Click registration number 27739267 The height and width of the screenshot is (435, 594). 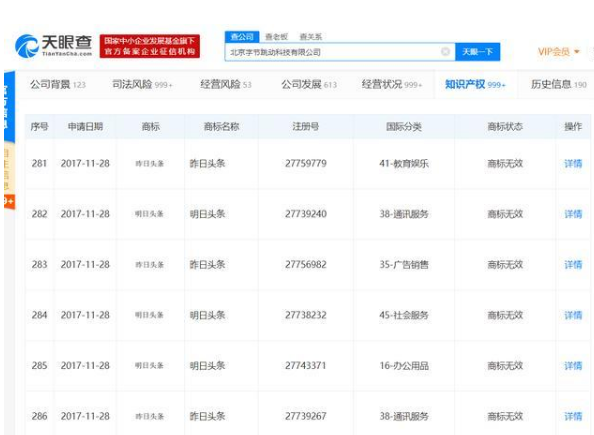click(x=306, y=416)
